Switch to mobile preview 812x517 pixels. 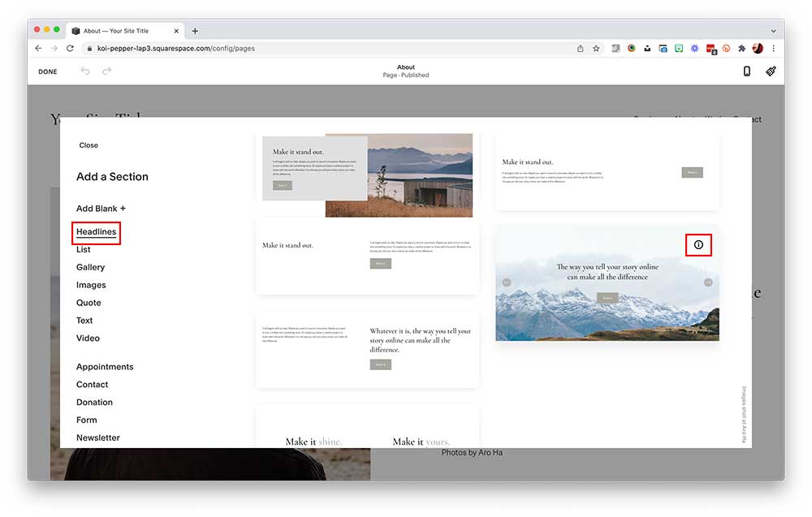(747, 71)
